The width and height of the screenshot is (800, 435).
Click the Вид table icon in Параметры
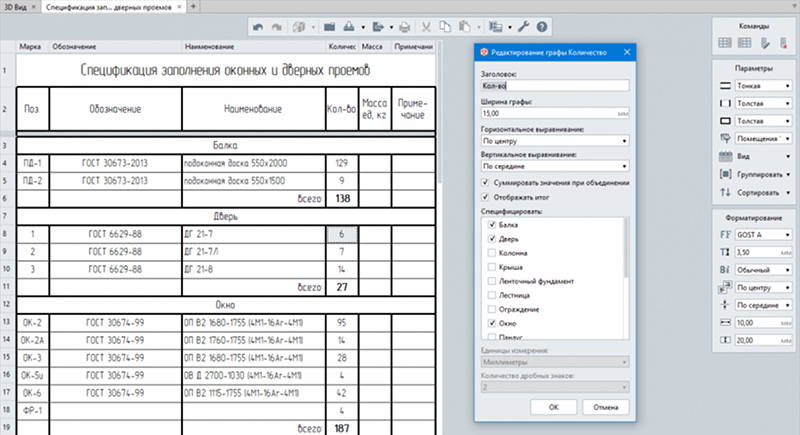[x=725, y=156]
